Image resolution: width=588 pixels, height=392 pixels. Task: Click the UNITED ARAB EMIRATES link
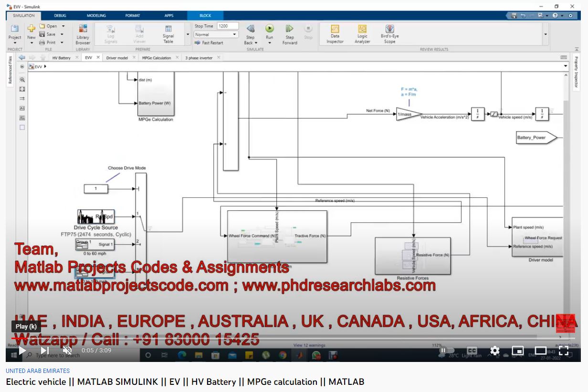point(38,371)
